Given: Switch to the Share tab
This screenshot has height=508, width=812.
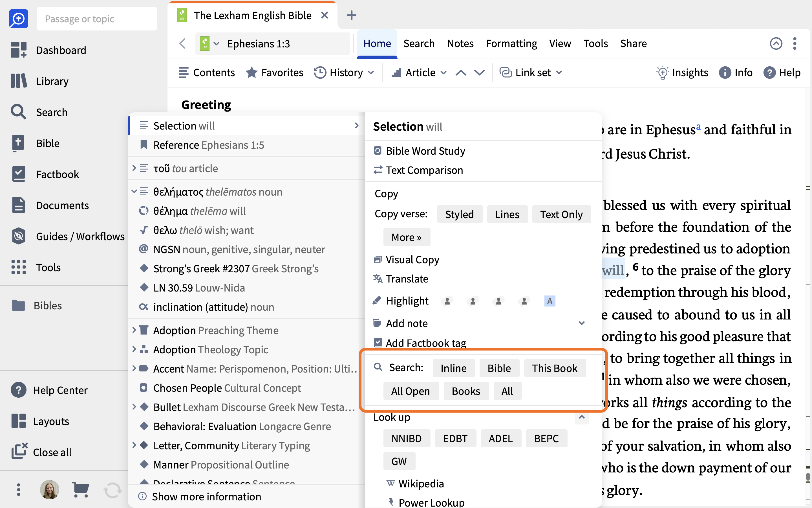Looking at the screenshot, I should [633, 43].
